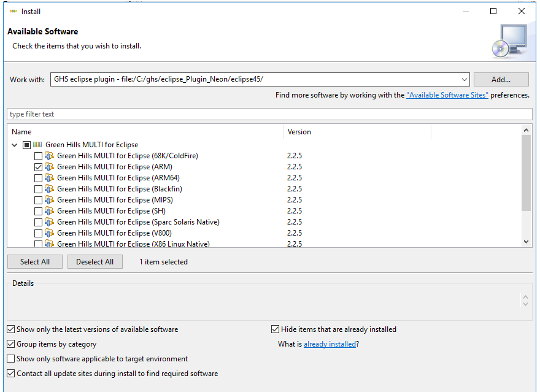This screenshot has width=540, height=392.
Task: Click version 2.2.5 of the 68K/ColdFire row
Action: point(295,156)
